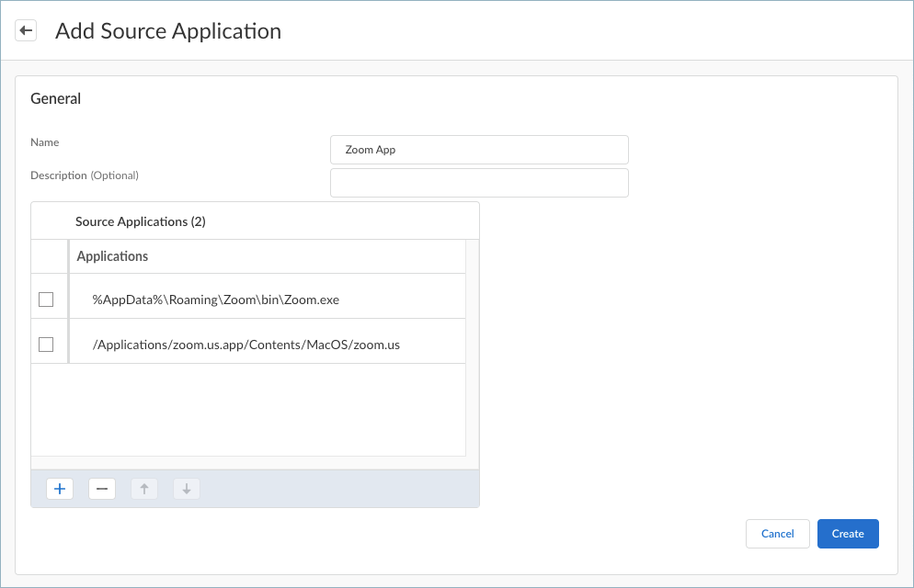Select the checkbox for the MacOS zoom.us path

click(46, 345)
